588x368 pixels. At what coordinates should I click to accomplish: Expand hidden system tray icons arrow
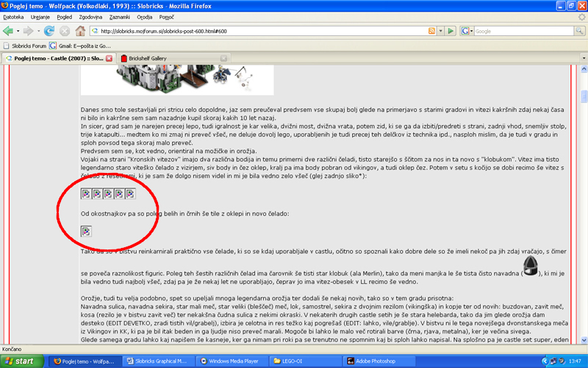coord(545,361)
